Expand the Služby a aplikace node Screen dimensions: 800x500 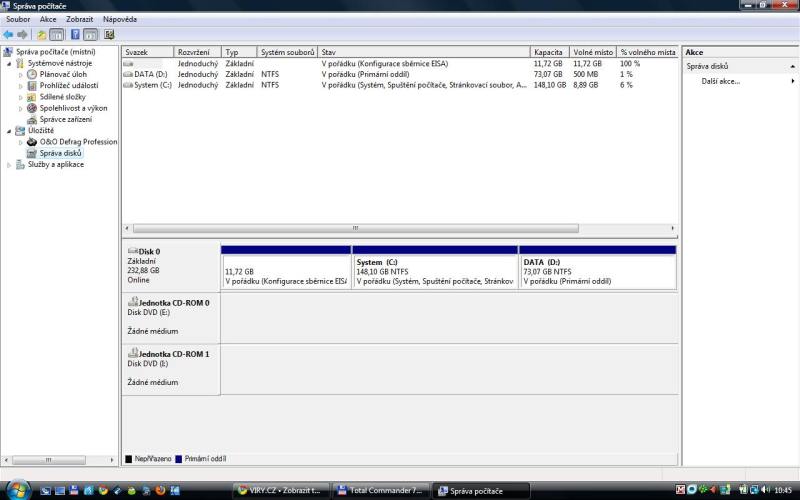click(9, 165)
